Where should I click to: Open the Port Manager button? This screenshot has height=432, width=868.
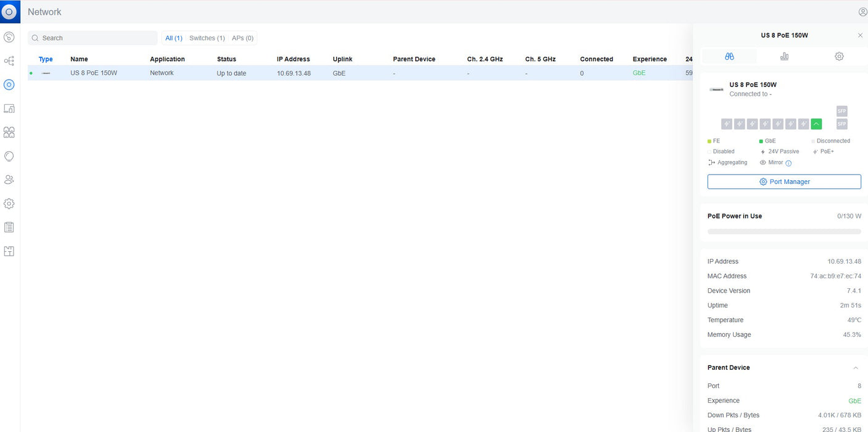[x=784, y=181]
